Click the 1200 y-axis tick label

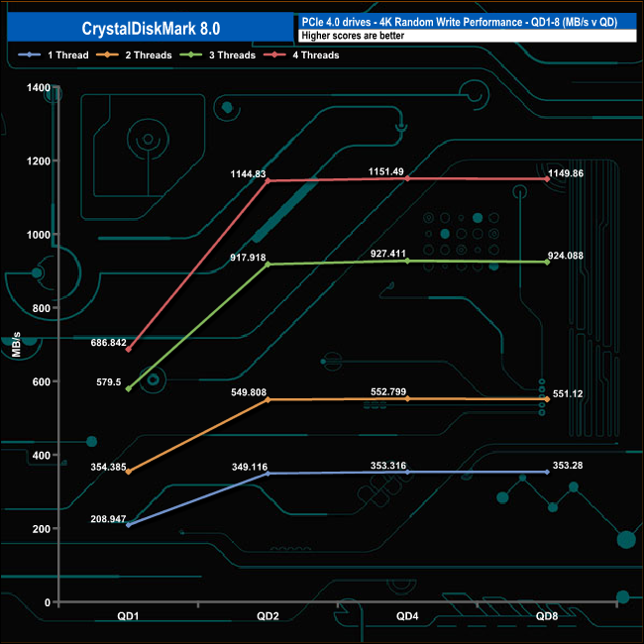(39, 161)
